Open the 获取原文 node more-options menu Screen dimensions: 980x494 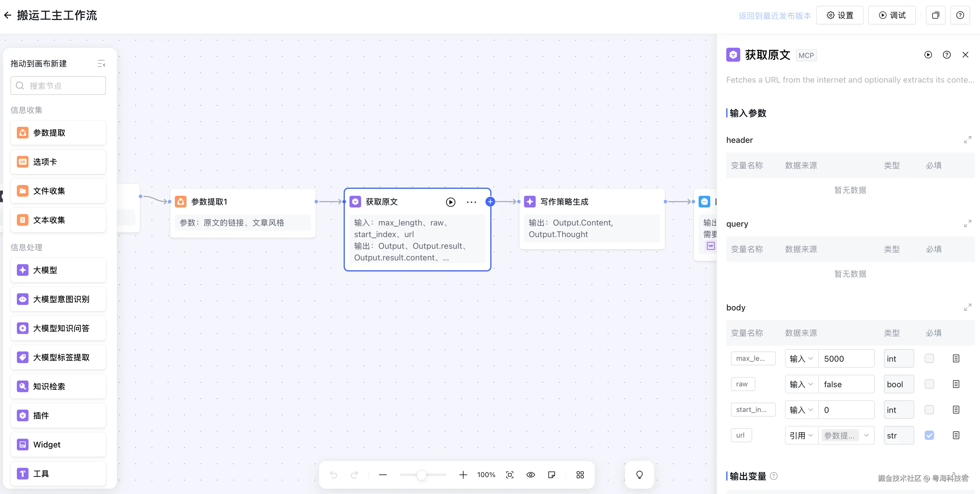click(471, 202)
